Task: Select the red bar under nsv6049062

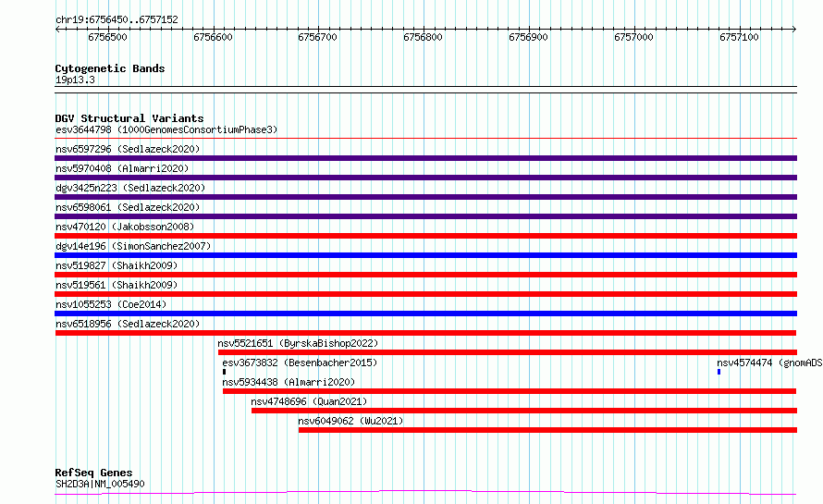Action: click(548, 430)
